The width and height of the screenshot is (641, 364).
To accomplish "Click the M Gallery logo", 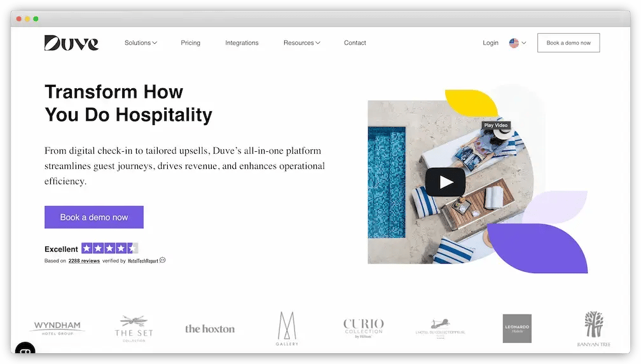I will pos(287,328).
